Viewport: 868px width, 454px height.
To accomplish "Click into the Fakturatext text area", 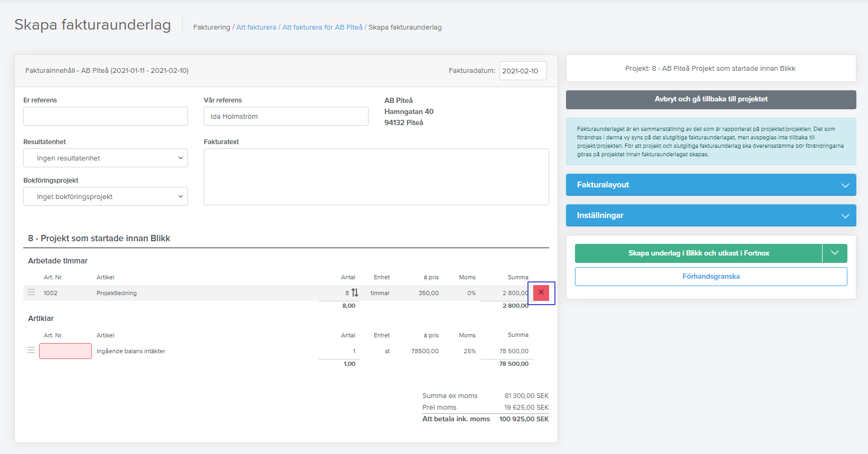I will (376, 177).
